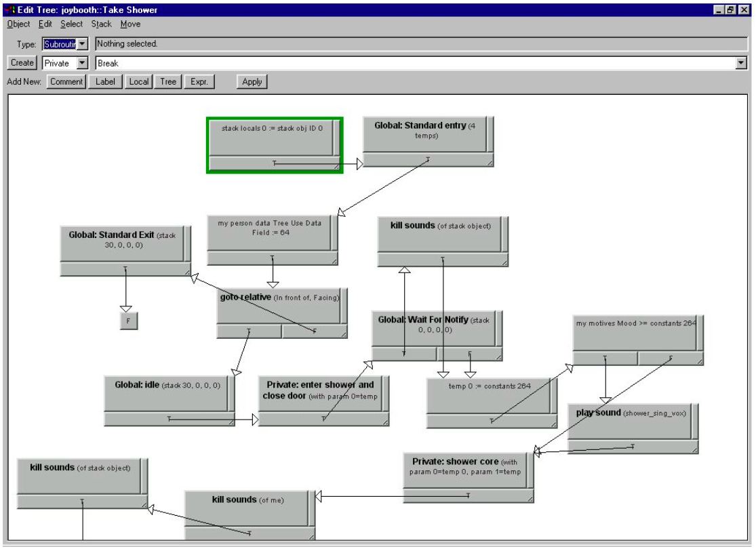Select the 'stack locals 0 := stack obj ID 0' node

pyautogui.click(x=271, y=138)
